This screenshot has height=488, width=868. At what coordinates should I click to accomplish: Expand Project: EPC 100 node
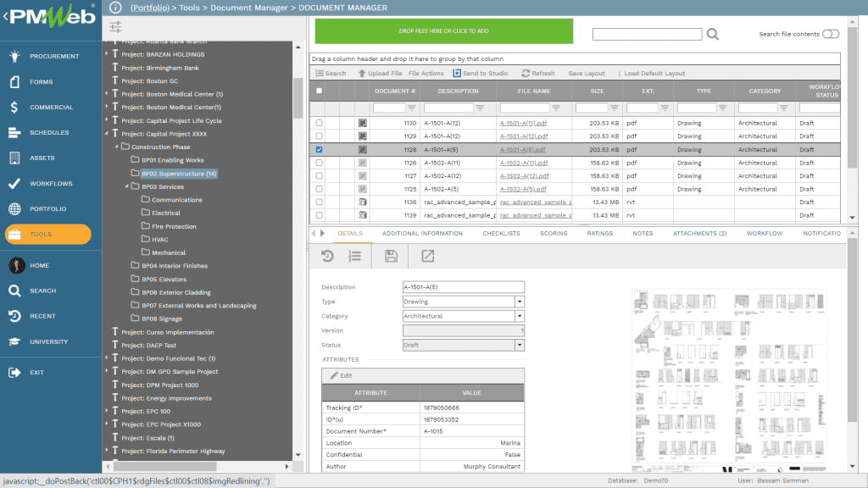(107, 411)
